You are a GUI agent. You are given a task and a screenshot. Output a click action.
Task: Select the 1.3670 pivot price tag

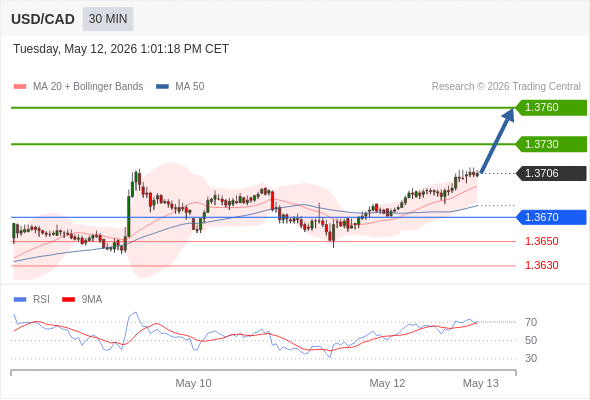click(551, 217)
